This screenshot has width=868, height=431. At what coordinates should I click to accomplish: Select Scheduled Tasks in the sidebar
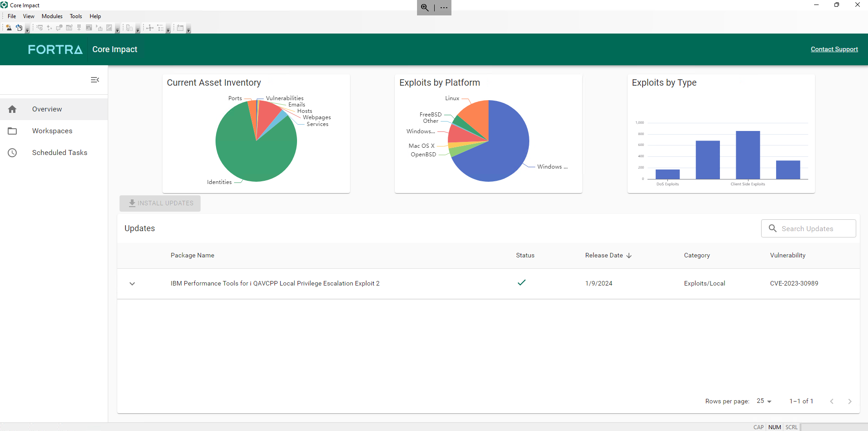click(x=54, y=153)
